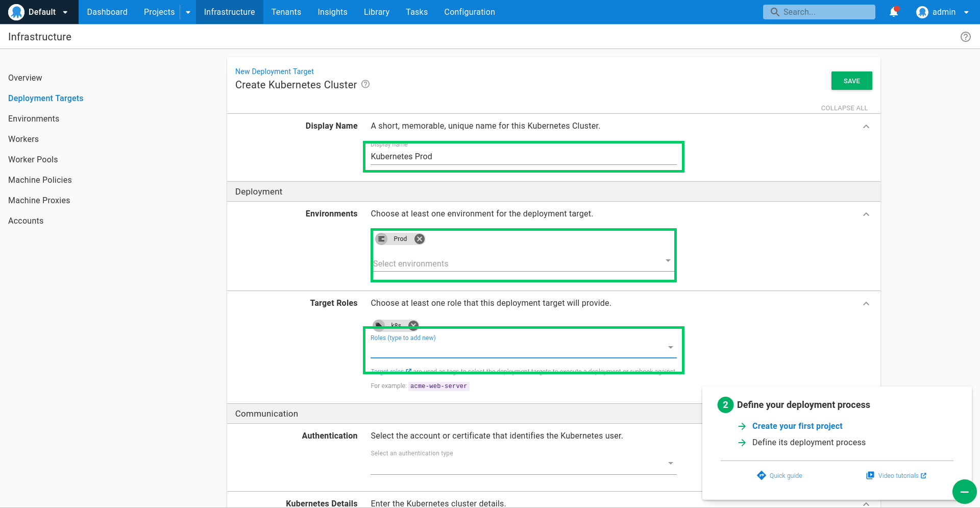Go to Overview in sidebar

click(25, 78)
